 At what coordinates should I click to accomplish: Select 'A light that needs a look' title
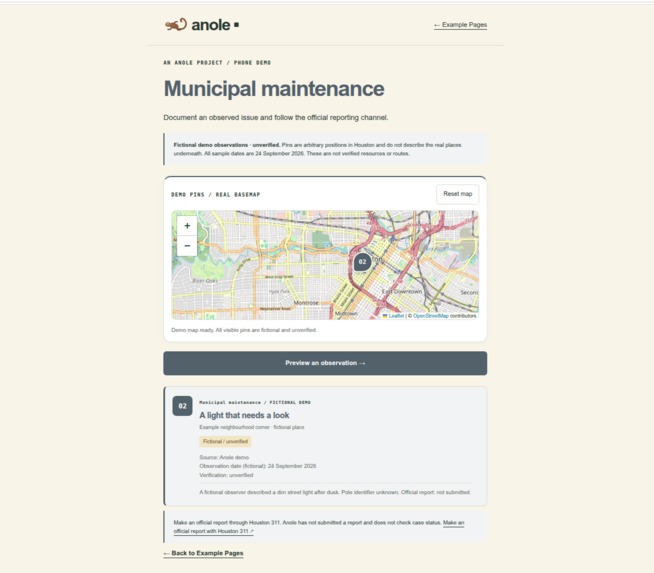point(244,415)
